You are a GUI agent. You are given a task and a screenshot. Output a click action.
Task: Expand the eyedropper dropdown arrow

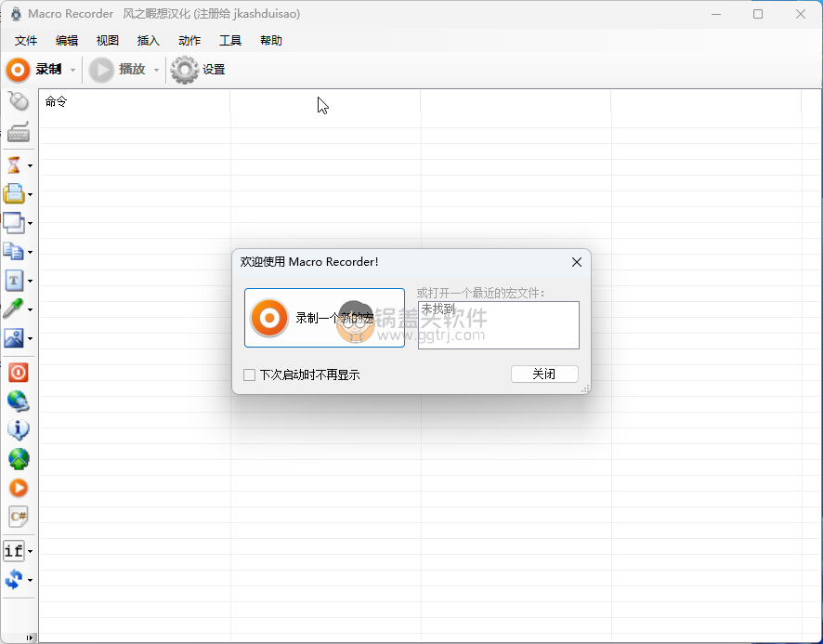[x=31, y=309]
